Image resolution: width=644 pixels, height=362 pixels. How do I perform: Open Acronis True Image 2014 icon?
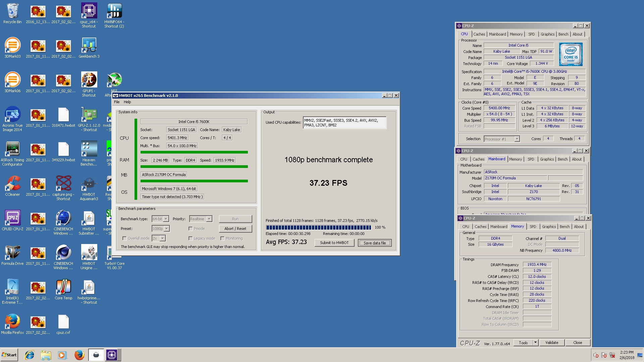tap(12, 119)
